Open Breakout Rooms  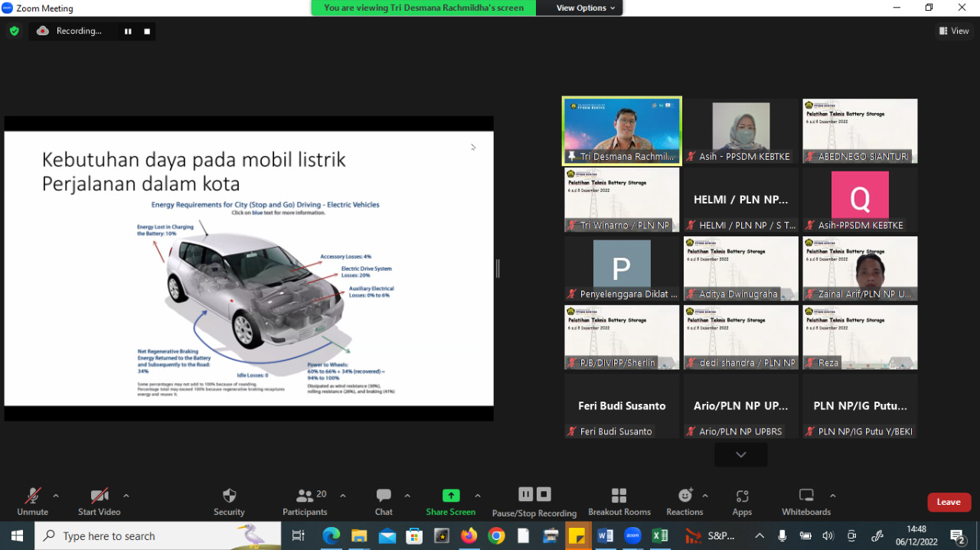tap(619, 501)
